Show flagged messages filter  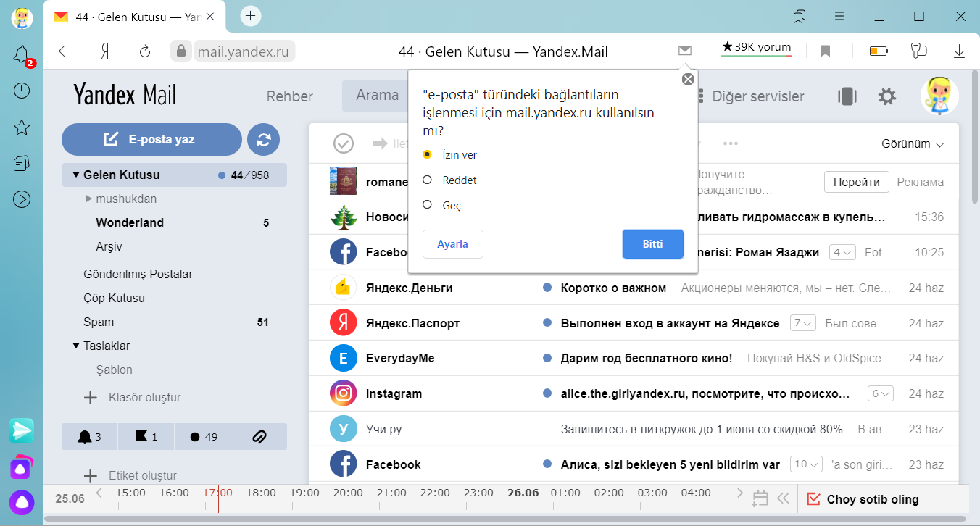[146, 436]
